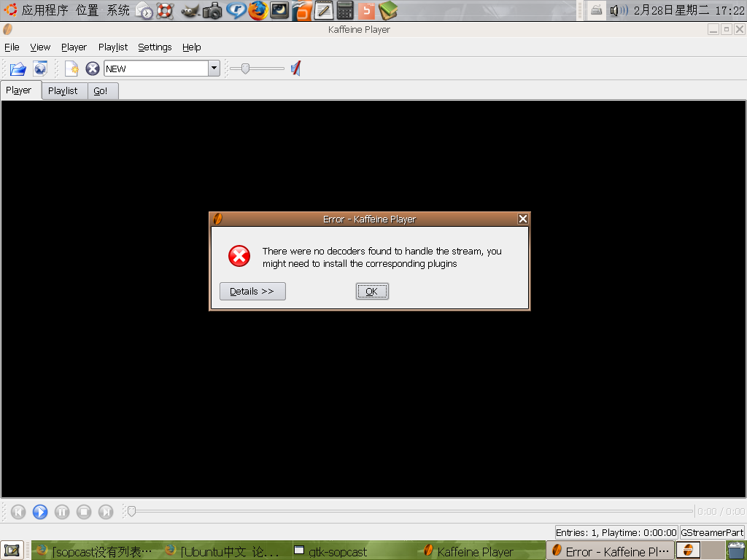
Task: Open the Playlist menu
Action: tap(113, 47)
